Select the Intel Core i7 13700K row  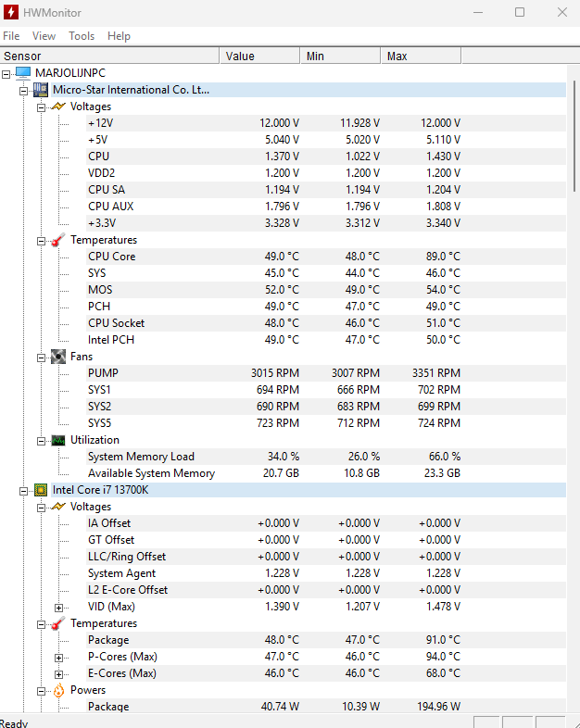(x=309, y=490)
